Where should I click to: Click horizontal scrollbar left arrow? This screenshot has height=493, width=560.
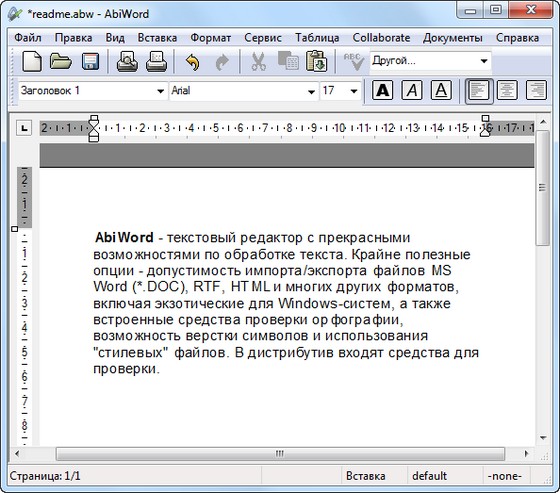coord(17,454)
